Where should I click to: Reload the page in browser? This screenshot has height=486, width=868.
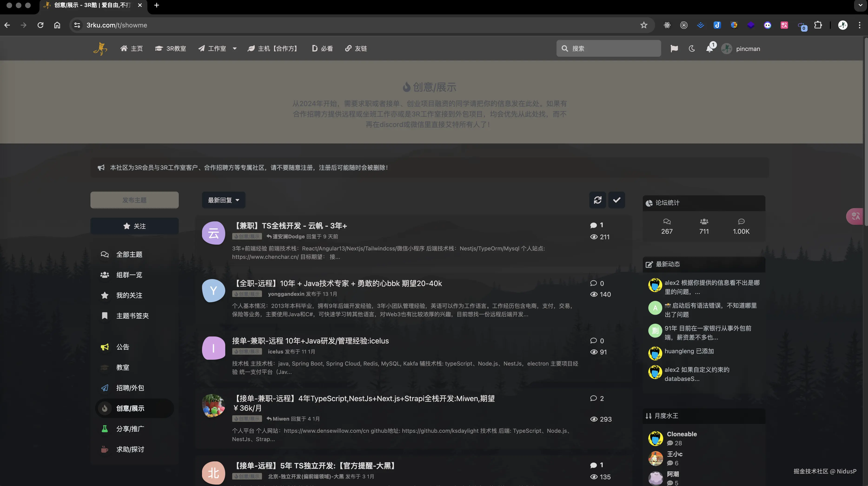[x=40, y=25]
